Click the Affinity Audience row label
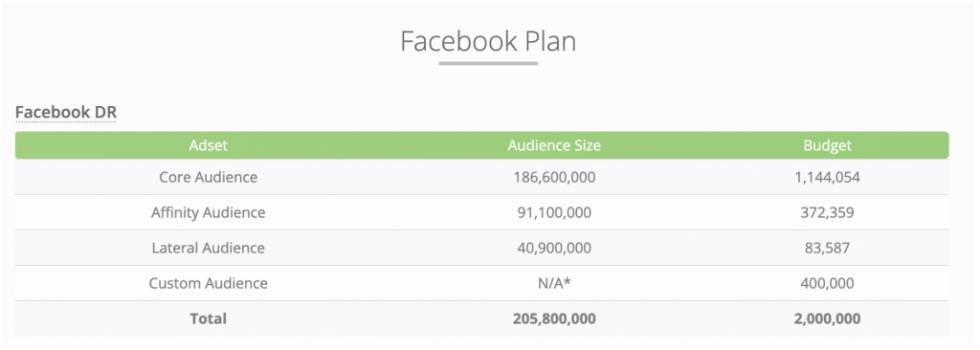980x350 pixels. coord(208,212)
